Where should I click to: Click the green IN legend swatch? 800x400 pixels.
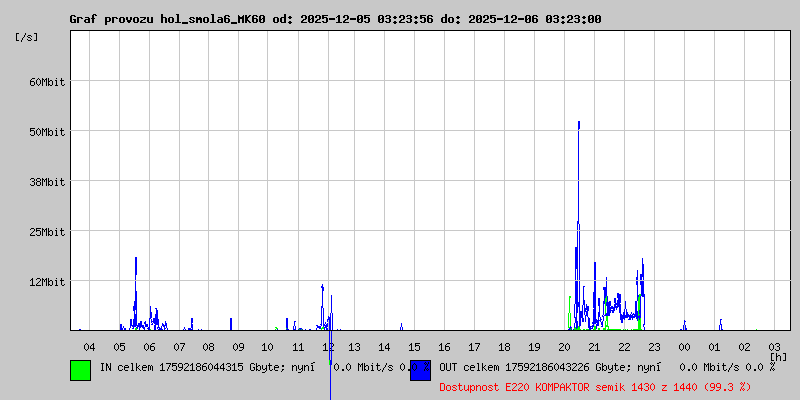(80, 370)
